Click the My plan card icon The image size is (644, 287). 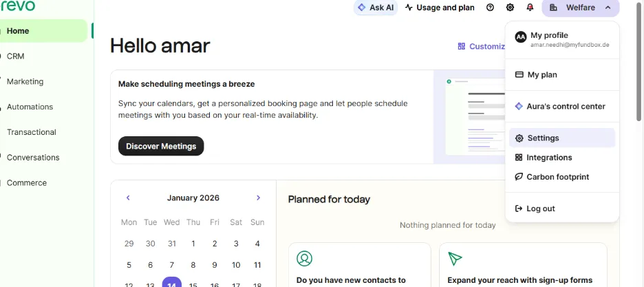(x=519, y=75)
